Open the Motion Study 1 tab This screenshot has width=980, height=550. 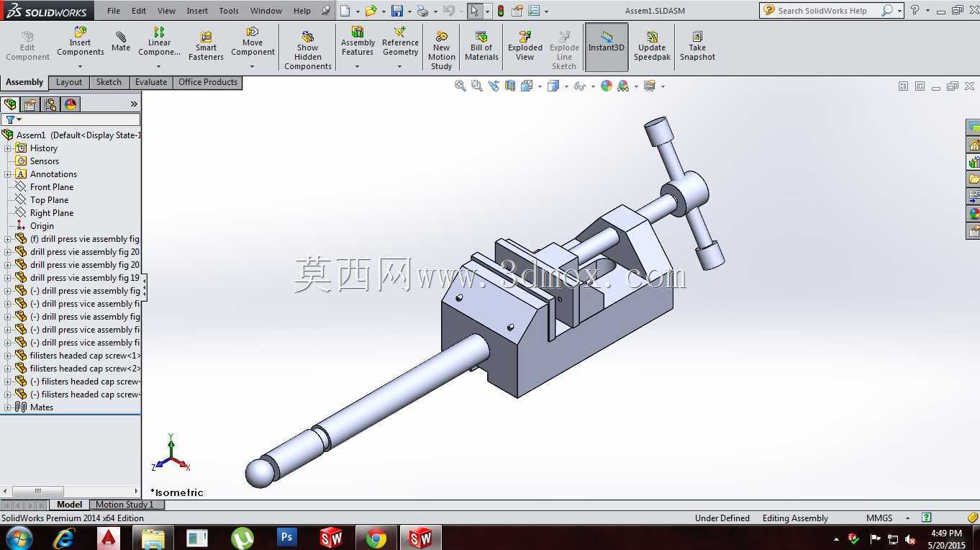125,505
